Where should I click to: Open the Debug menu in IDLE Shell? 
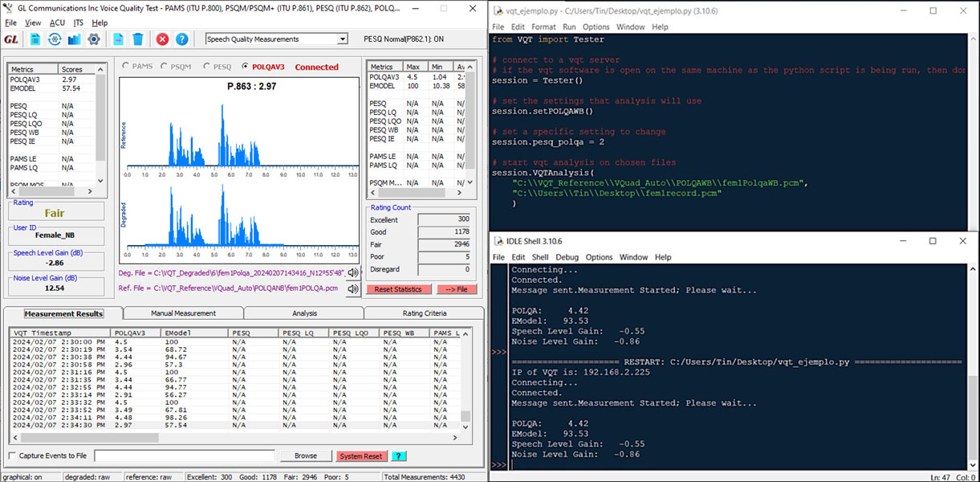pyautogui.click(x=567, y=257)
